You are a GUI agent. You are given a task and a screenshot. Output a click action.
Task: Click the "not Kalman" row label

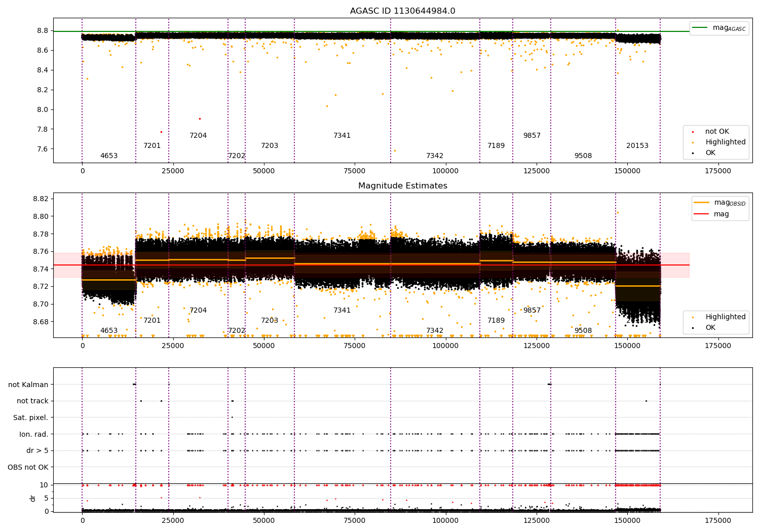click(x=28, y=385)
